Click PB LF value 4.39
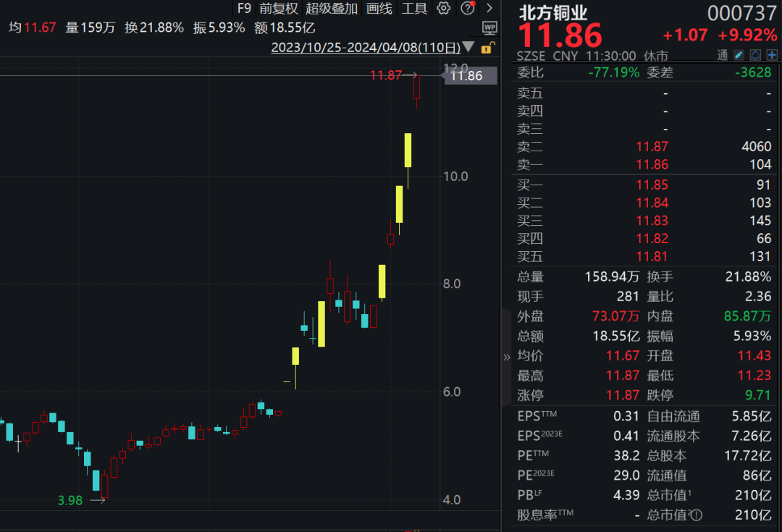The image size is (782, 532). [626, 495]
